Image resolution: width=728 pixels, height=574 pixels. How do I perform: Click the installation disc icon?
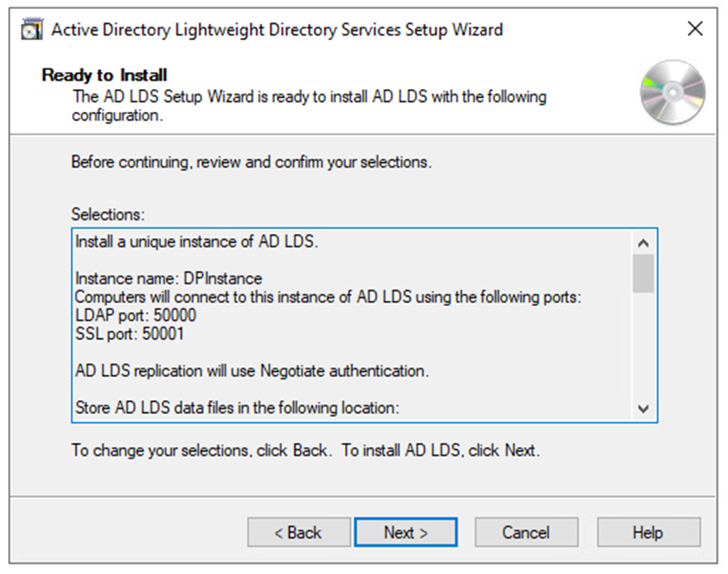[672, 92]
